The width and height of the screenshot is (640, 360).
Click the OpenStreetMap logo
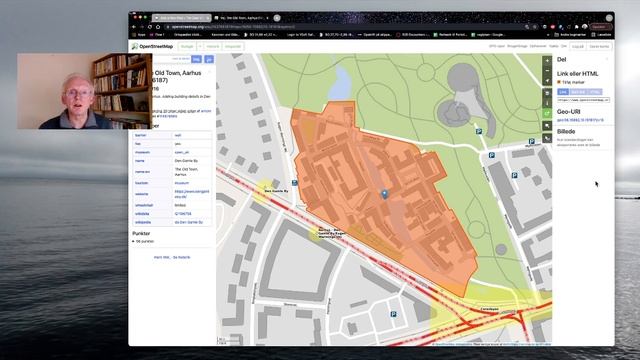click(152, 47)
